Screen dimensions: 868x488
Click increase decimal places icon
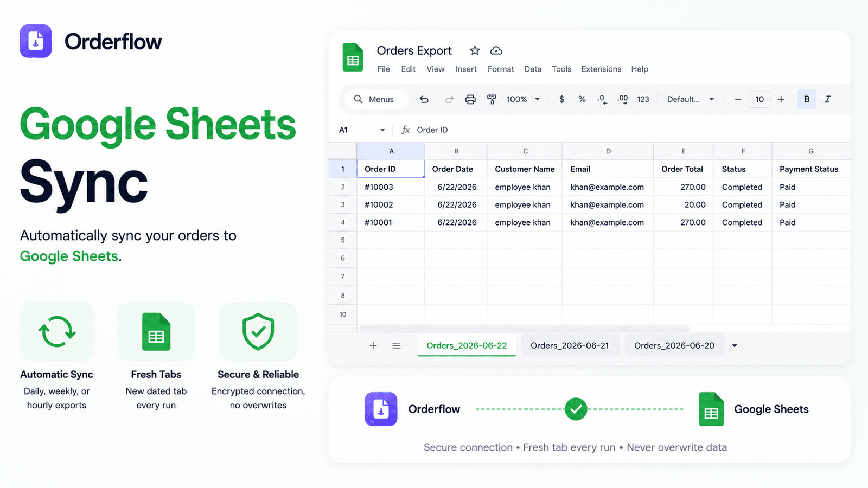(623, 99)
